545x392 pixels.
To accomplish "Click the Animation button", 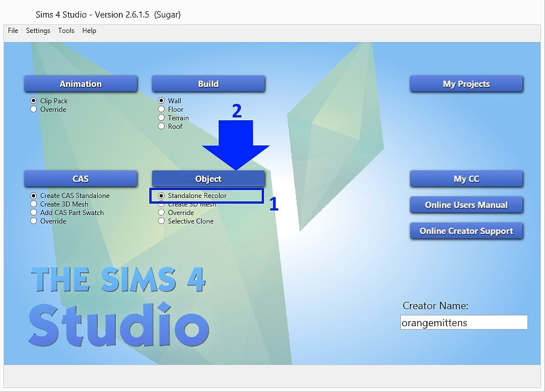I will [x=81, y=84].
